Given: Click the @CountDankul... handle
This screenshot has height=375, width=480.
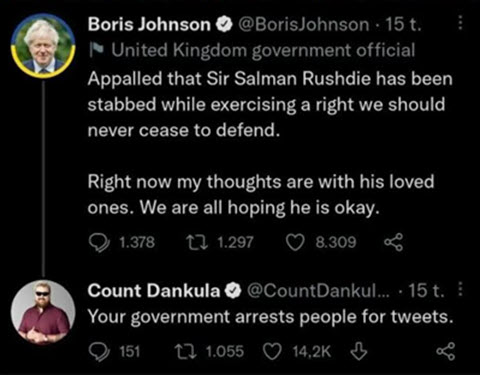Looking at the screenshot, I should 318,291.
